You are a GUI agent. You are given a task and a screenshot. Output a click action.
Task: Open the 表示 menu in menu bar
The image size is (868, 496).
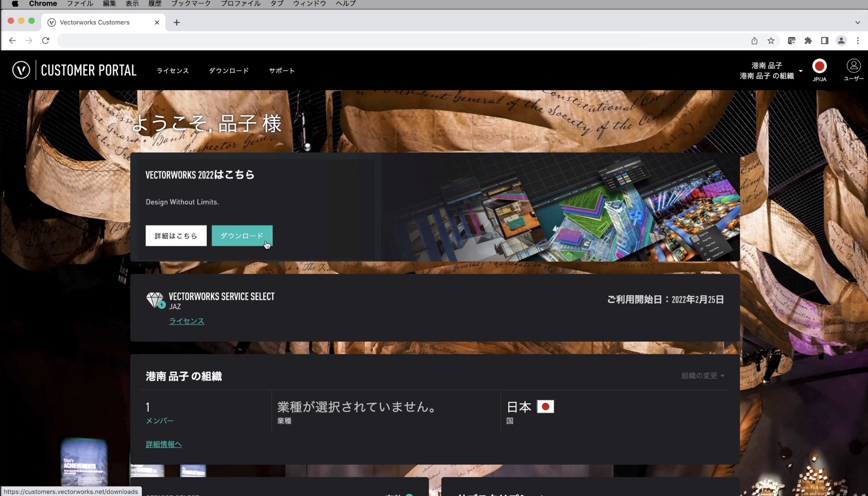pyautogui.click(x=132, y=4)
